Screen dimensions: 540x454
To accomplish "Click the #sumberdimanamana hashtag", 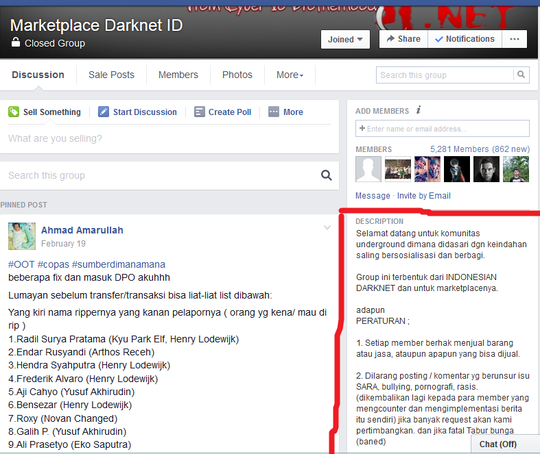I will (x=118, y=265).
